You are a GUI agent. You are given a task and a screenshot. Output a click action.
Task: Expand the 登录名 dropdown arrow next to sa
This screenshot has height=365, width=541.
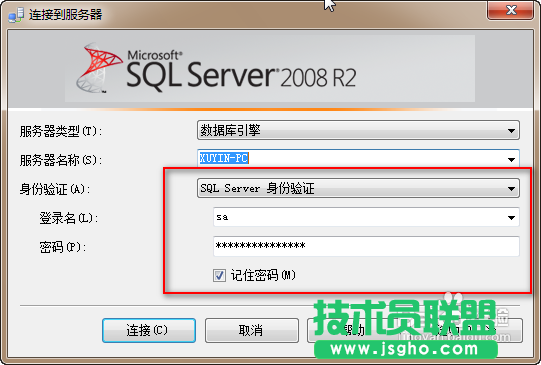tap(511, 217)
